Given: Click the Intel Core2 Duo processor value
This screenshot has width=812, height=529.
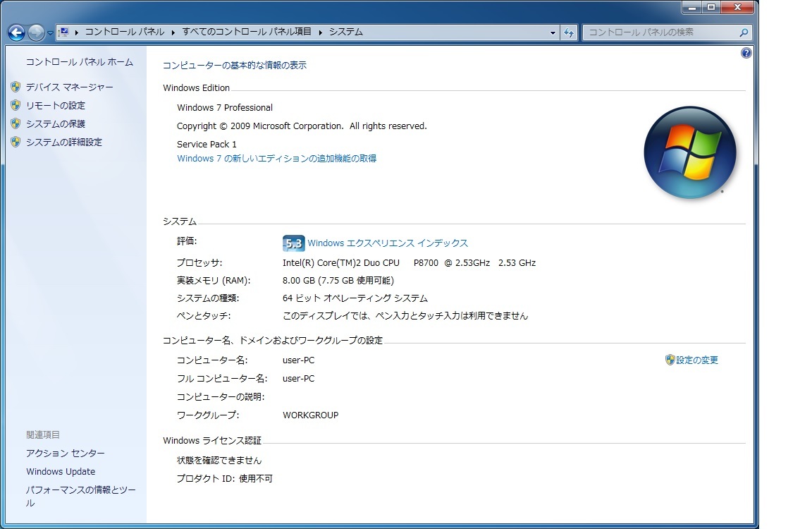Looking at the screenshot, I should pos(409,262).
